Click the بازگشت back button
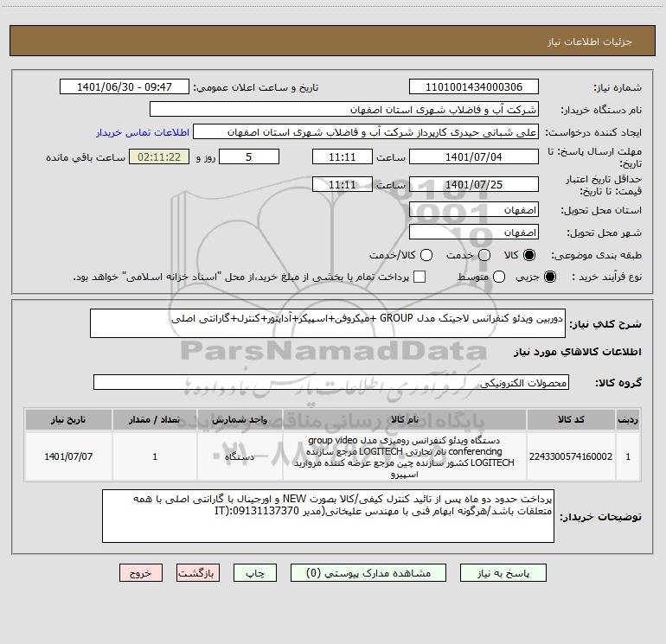This screenshot has height=644, width=666. [x=198, y=573]
